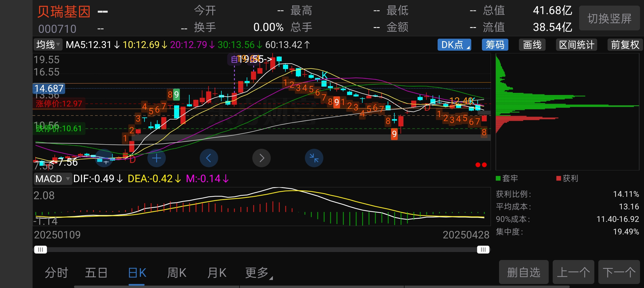Click the yellow 10:12.69 moving average value
Viewport: 644px width, 288px height.
(x=145, y=45)
